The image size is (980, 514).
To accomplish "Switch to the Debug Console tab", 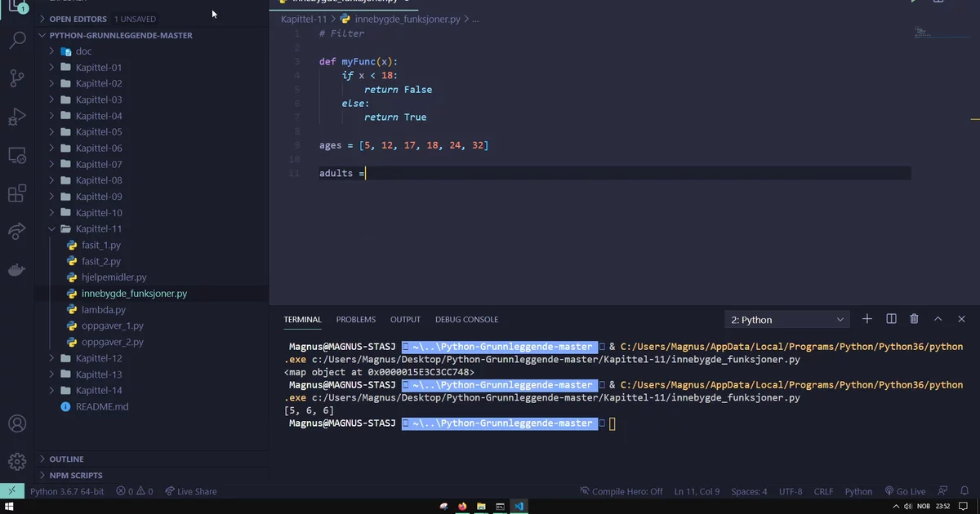I will coord(466,319).
